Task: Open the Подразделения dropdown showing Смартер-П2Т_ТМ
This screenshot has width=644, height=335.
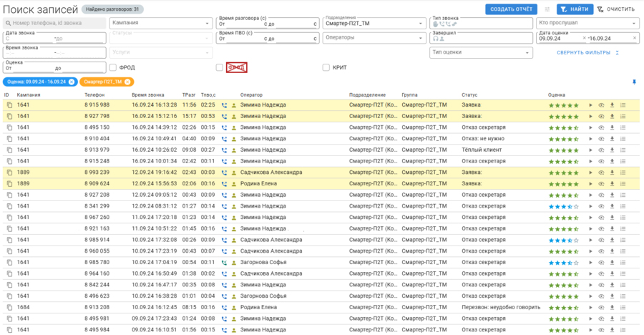Action: point(374,24)
